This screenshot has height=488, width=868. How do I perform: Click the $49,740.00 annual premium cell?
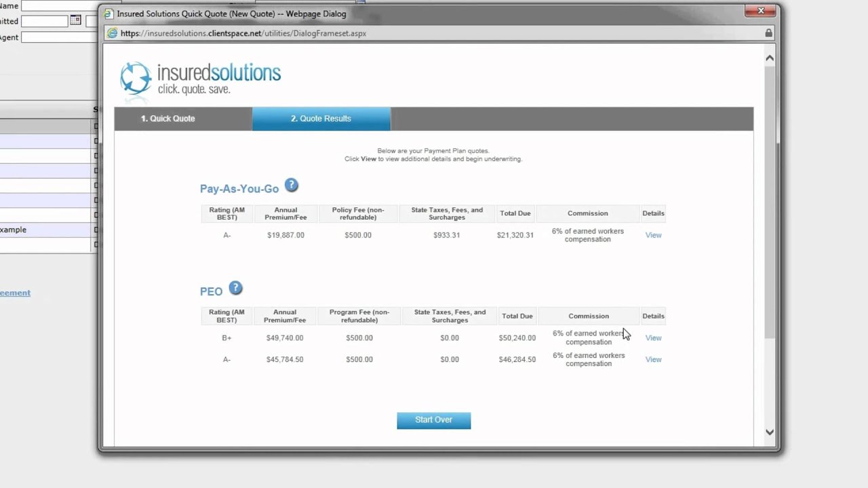(285, 338)
